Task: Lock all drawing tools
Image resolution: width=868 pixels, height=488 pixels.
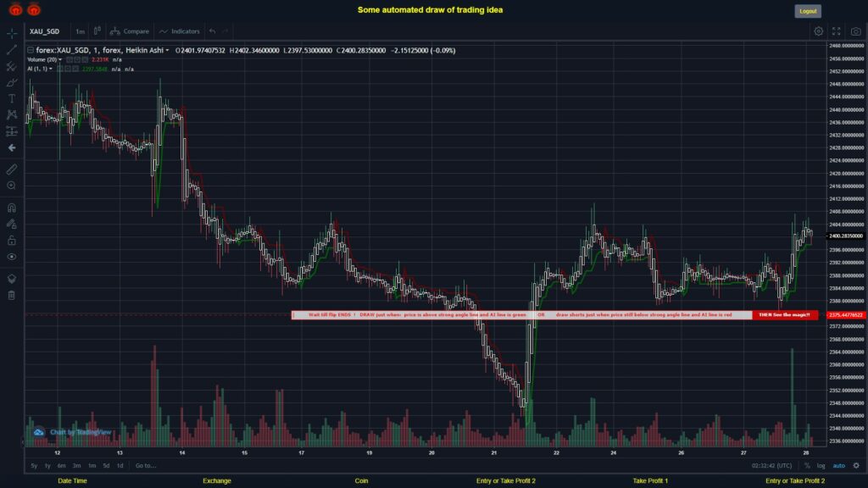Action: pos(12,240)
